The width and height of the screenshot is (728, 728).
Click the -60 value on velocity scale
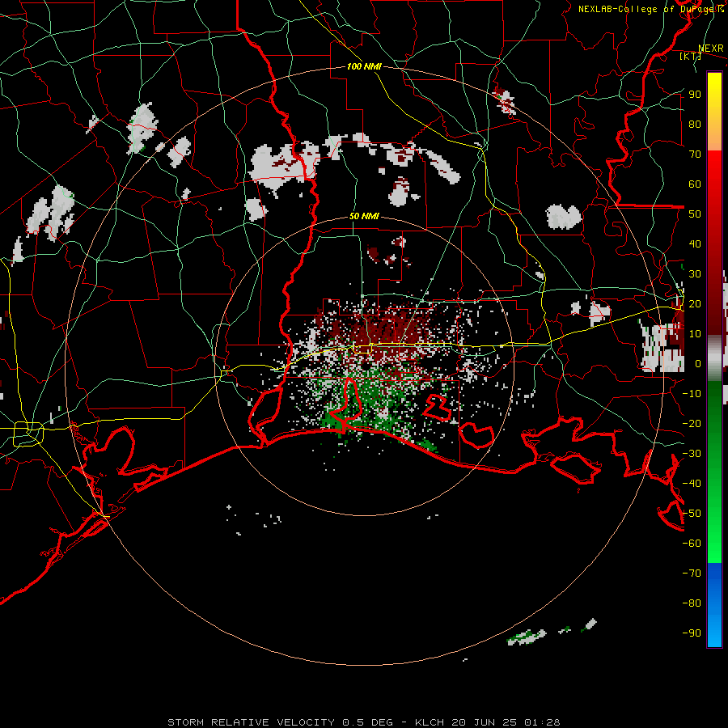pyautogui.click(x=692, y=544)
